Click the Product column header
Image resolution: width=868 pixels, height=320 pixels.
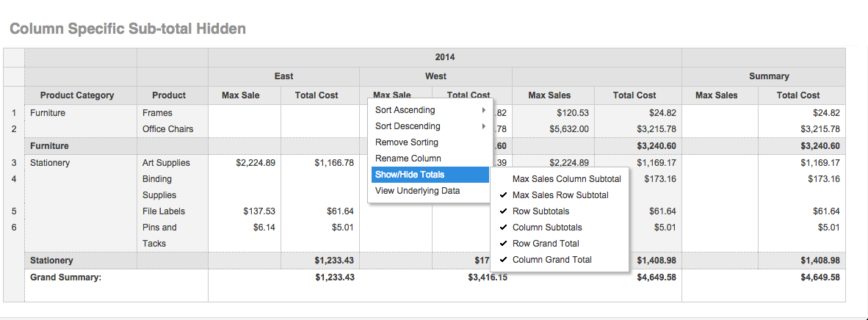(x=169, y=95)
